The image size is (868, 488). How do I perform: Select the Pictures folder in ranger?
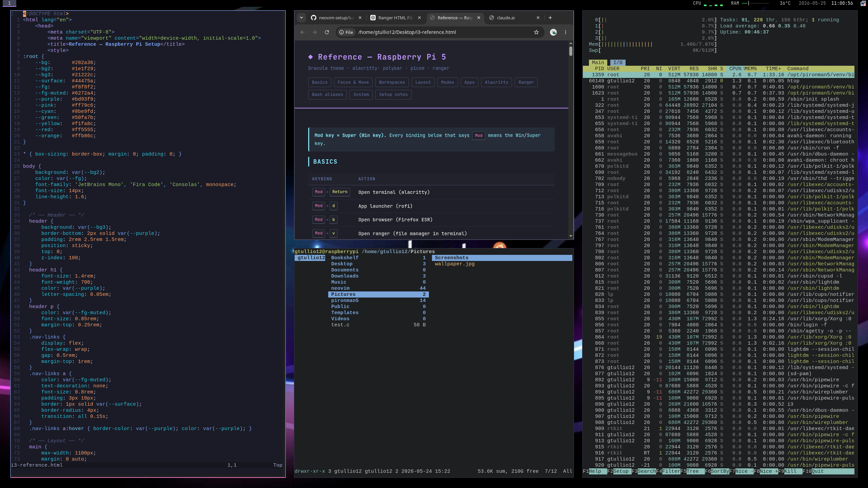(378, 294)
